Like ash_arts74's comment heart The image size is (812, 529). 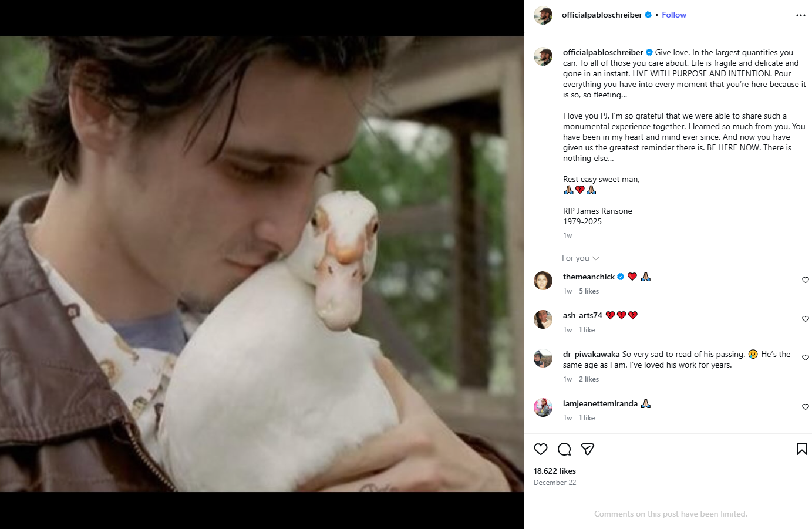(806, 319)
